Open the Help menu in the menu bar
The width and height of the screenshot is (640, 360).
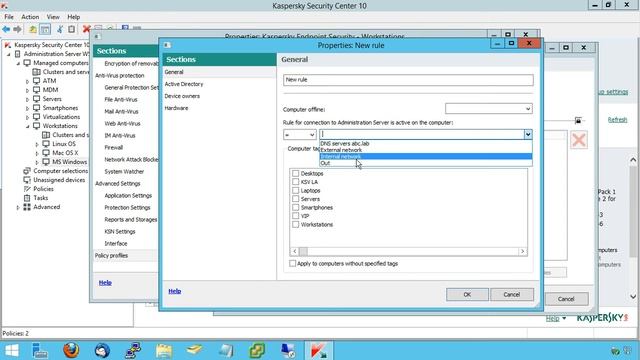point(73,17)
